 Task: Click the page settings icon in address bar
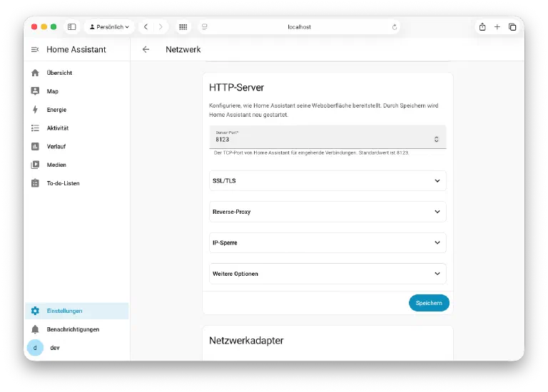pos(205,27)
